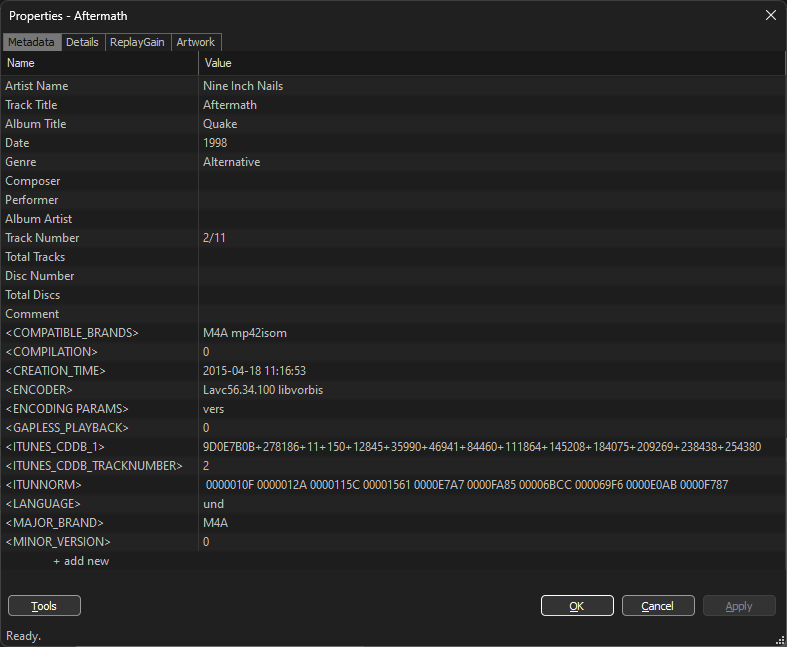Click the Cancel button
The image size is (787, 647).
coord(658,606)
